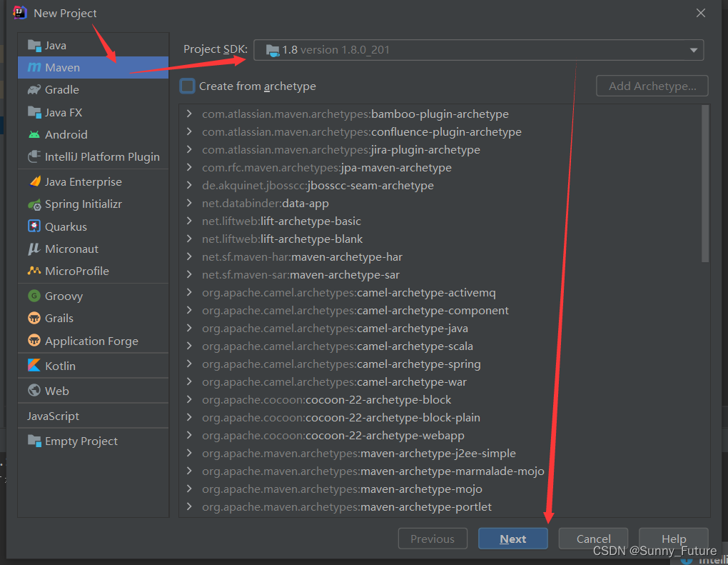The height and width of the screenshot is (565, 728).
Task: Click the Java folder icon in sidebar
Action: (x=34, y=46)
